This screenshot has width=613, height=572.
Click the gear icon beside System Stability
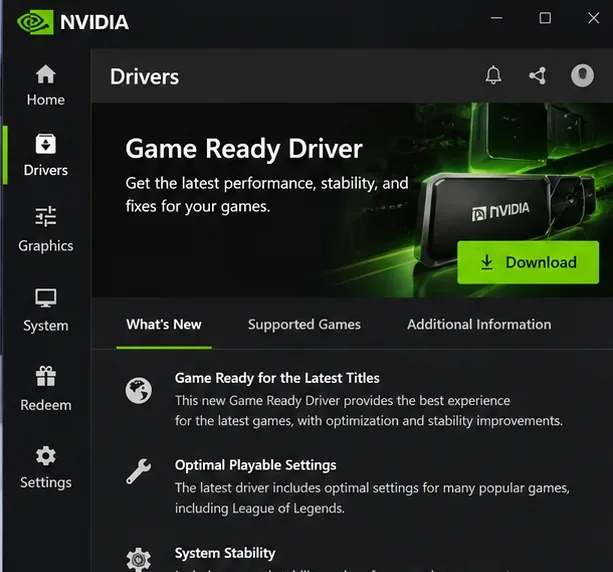[x=138, y=559]
